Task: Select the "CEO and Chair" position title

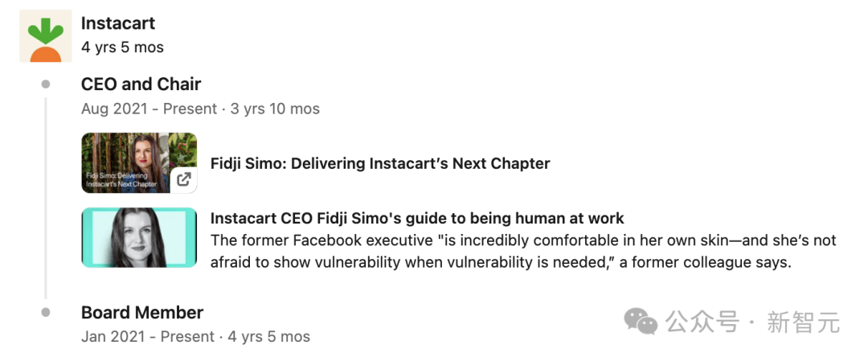Action: pyautogui.click(x=141, y=84)
